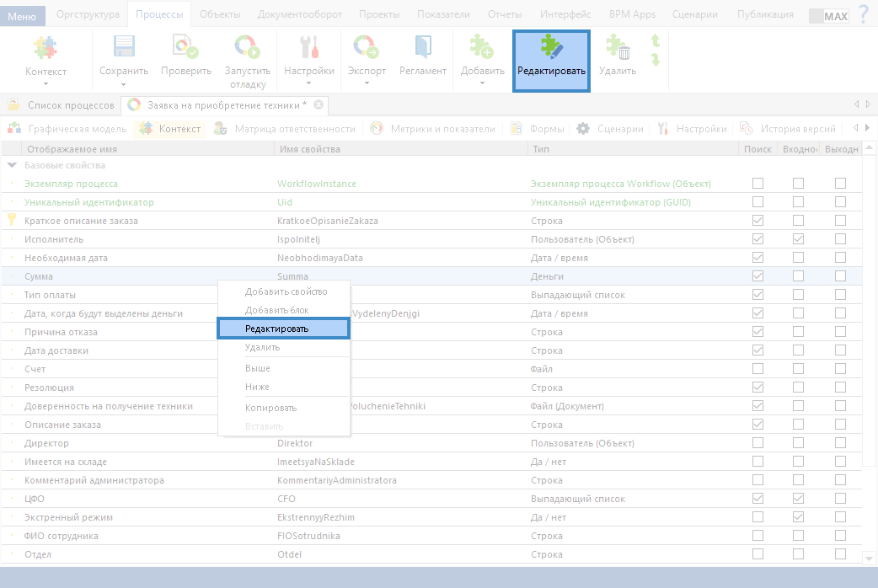The image size is (878, 588).
Task: Click the Save (Сохранить) toolbar icon
Action: click(x=124, y=47)
